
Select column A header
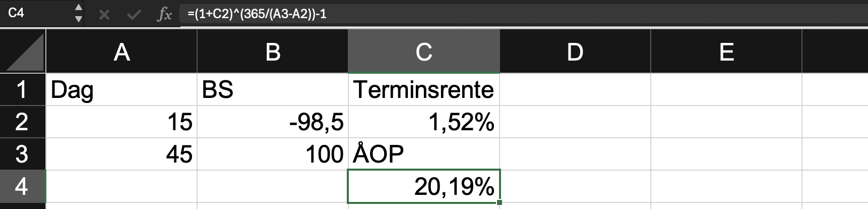[x=121, y=51]
